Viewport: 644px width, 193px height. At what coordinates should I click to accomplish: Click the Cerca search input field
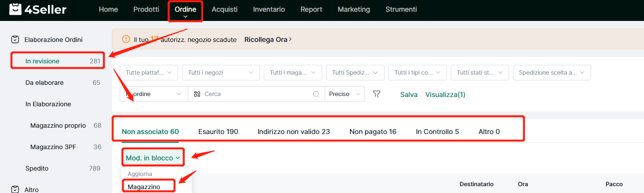(x=257, y=94)
